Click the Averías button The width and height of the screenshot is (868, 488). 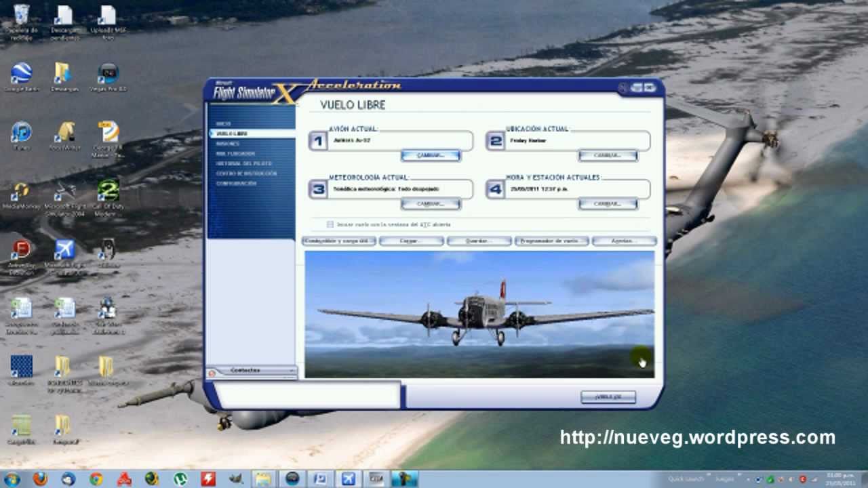(624, 241)
